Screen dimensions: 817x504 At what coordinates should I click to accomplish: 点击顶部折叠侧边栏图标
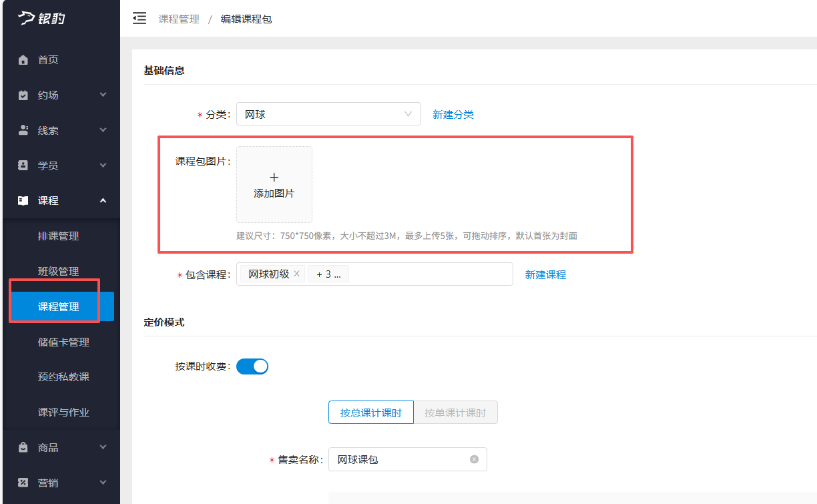click(139, 19)
